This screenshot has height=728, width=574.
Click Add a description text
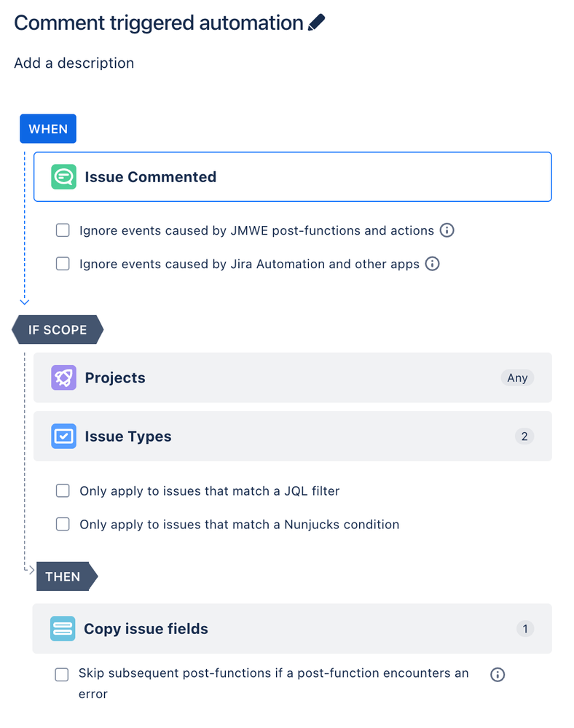tap(74, 63)
